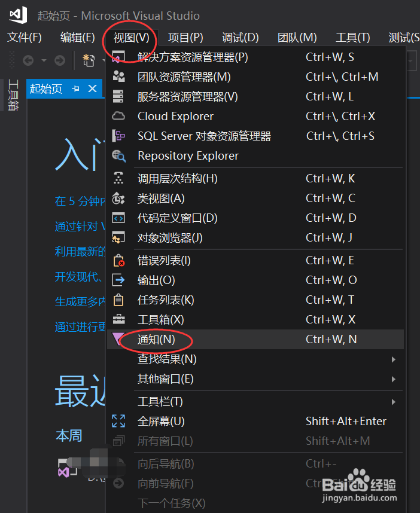Click link starting with 通过进行
The height and width of the screenshot is (513, 420).
tap(80, 326)
